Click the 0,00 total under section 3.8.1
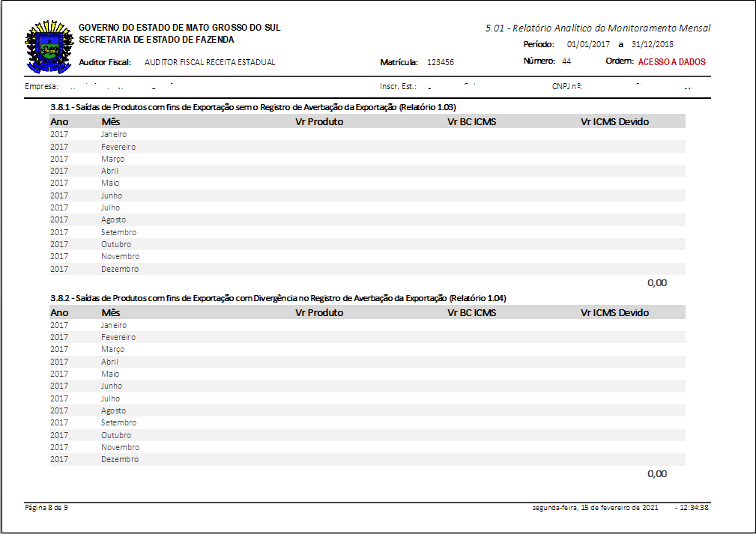756x534 pixels. (x=656, y=283)
